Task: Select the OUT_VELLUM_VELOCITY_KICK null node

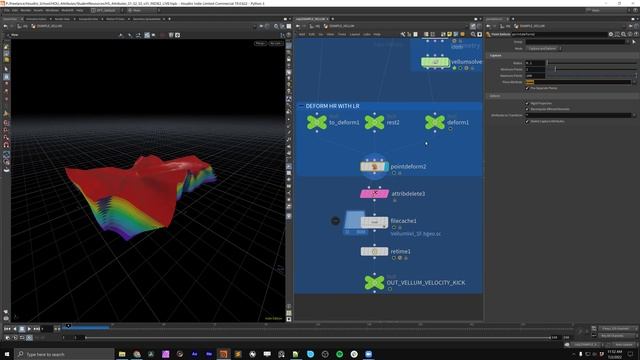Action: coord(374,282)
